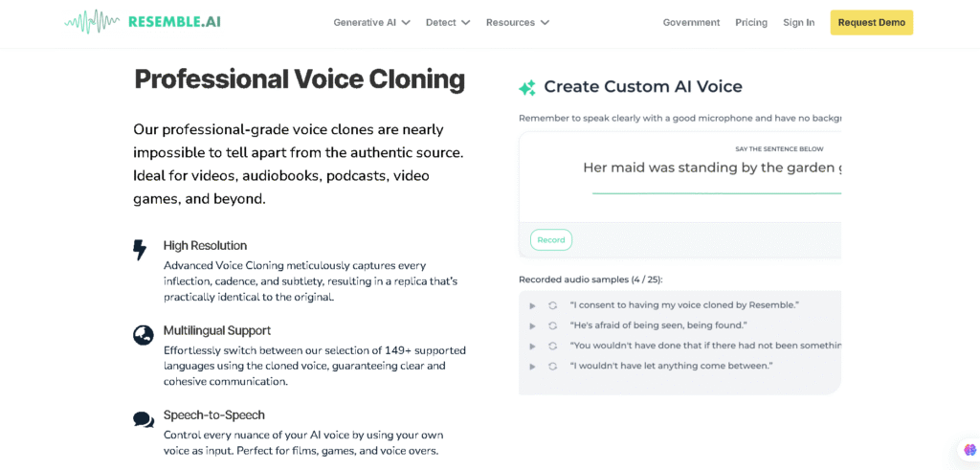Click the Speech-to-Speech chat bubbles icon
The image size is (980, 470).
(144, 419)
